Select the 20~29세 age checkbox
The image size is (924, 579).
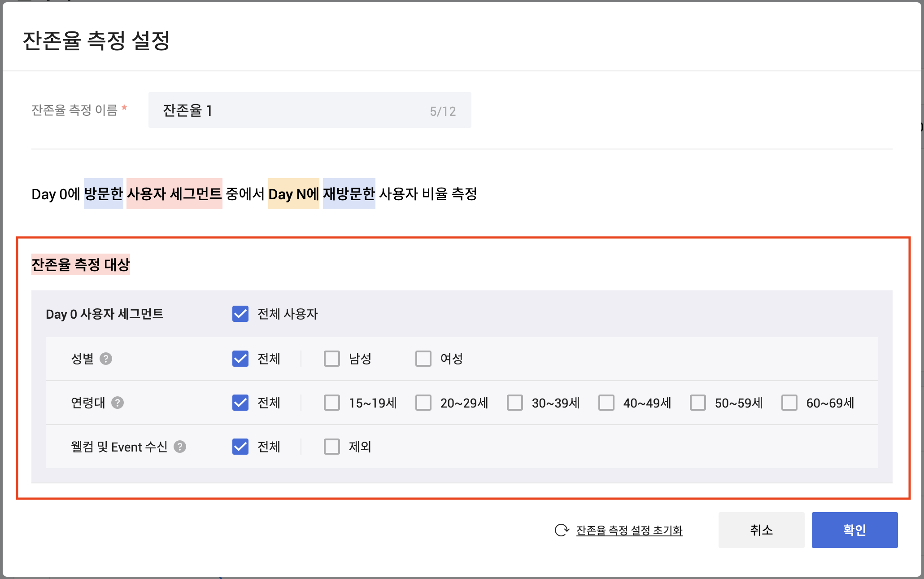(x=423, y=403)
